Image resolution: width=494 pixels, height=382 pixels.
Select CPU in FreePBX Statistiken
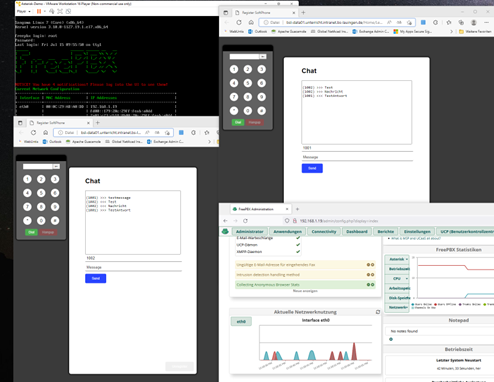(397, 278)
